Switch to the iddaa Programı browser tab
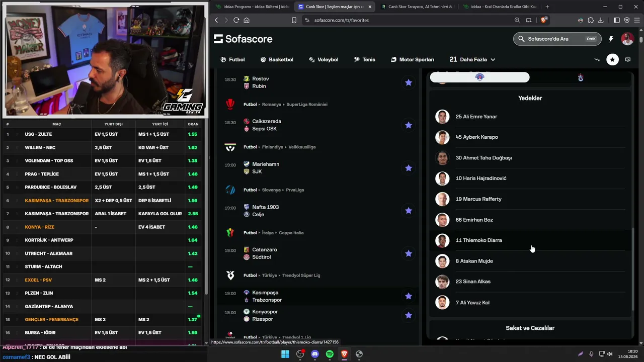The width and height of the screenshot is (644, 362). point(252,7)
